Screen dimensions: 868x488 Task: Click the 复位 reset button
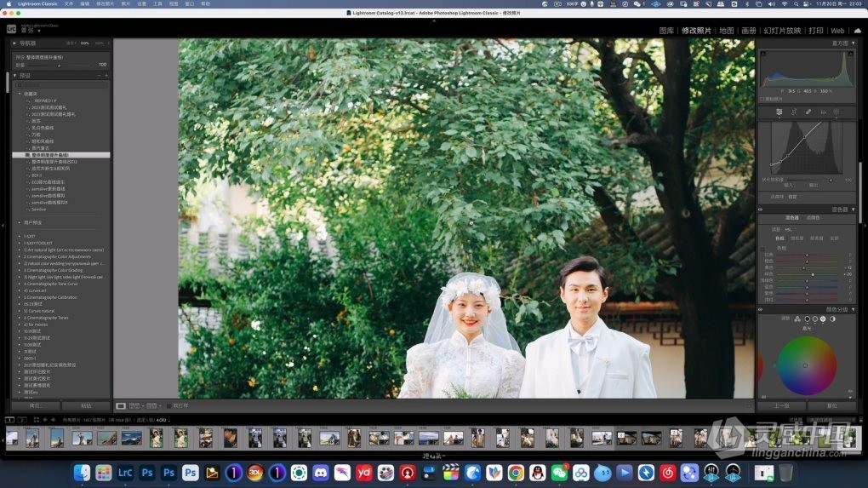click(x=831, y=405)
